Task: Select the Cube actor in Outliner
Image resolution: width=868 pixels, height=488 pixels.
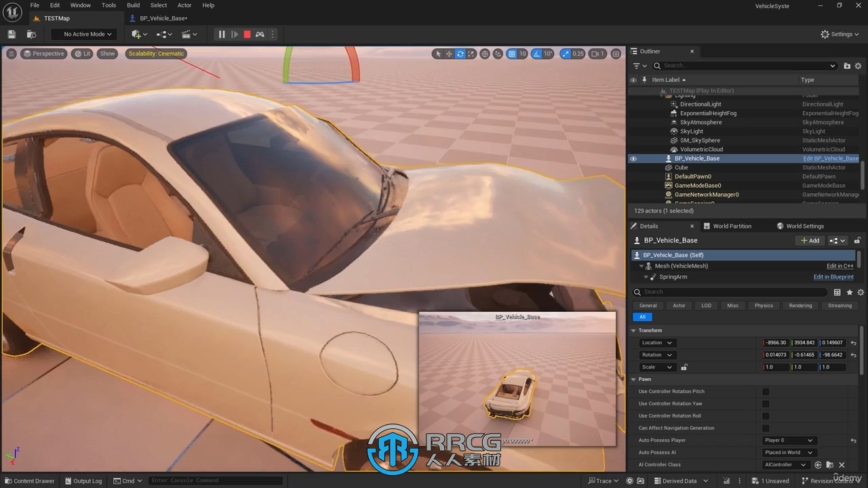Action: pyautogui.click(x=681, y=167)
